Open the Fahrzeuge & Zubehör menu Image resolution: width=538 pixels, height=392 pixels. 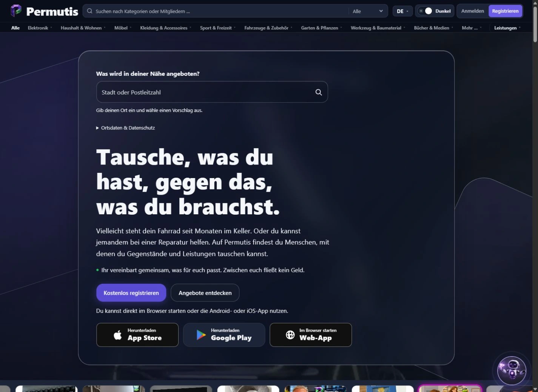268,28
